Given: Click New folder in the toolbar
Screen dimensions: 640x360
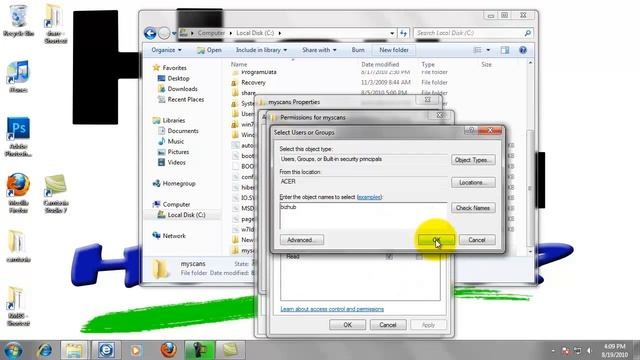Looking at the screenshot, I should (x=394, y=50).
